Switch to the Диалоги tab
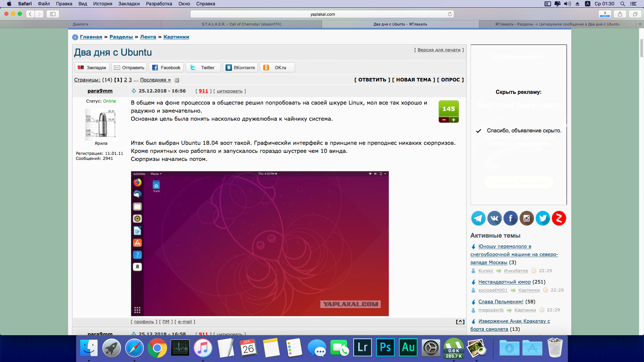Image resolution: width=644 pixels, height=362 pixels. click(80, 24)
